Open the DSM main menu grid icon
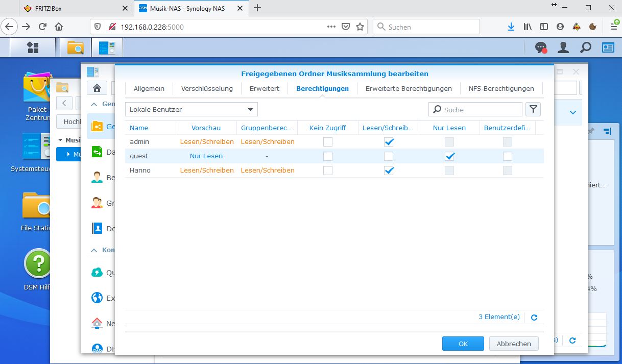 pyautogui.click(x=33, y=47)
